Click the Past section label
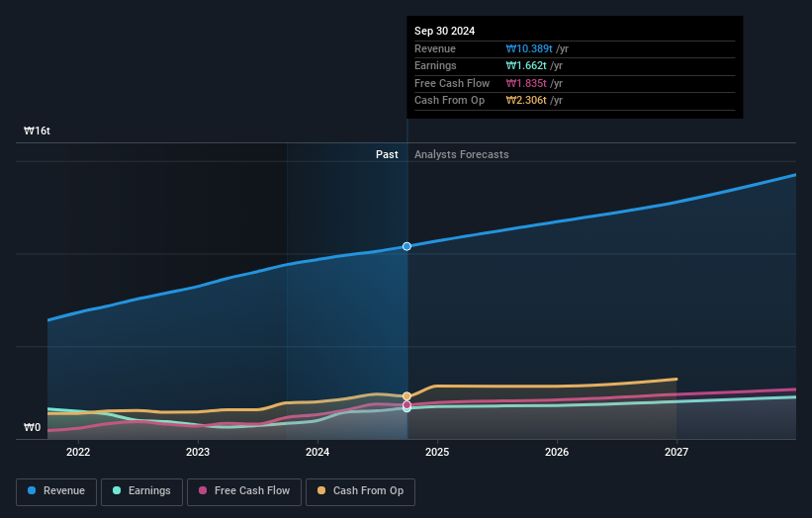The image size is (812, 518). [387, 155]
